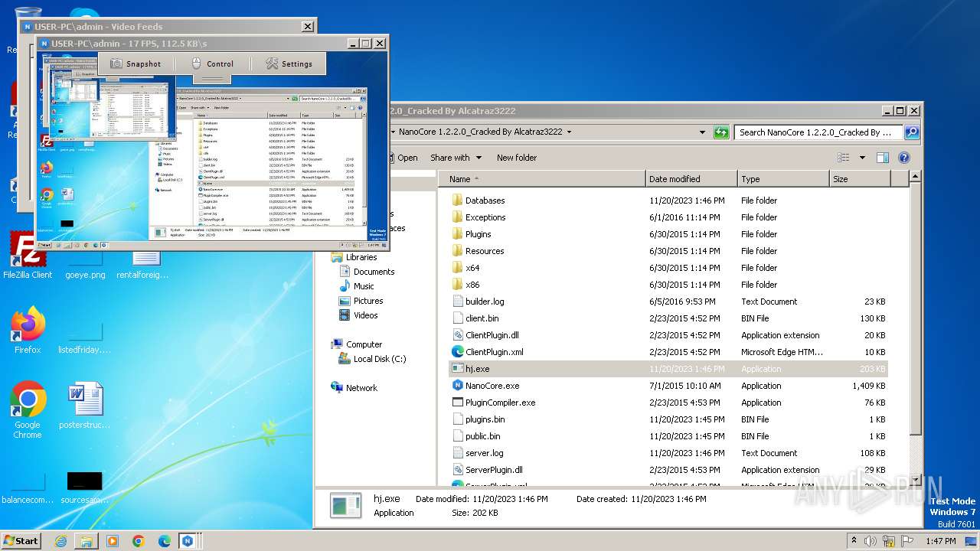980x551 pixels.
Task: Select the Databases folder
Action: click(x=668, y=201)
